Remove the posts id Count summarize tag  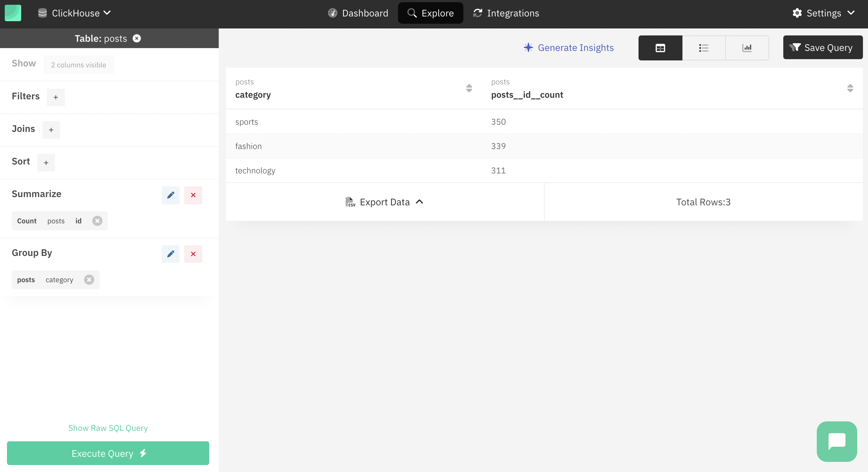click(97, 220)
